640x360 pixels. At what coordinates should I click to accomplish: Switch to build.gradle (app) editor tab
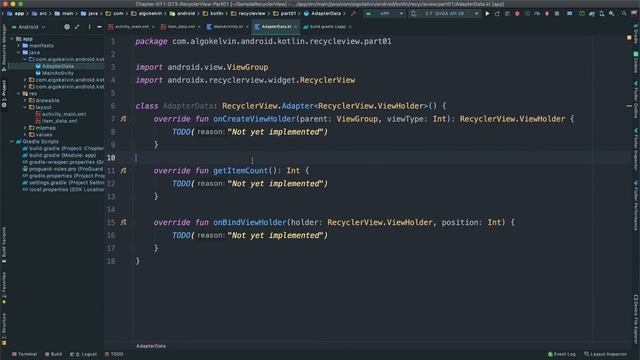327,27
